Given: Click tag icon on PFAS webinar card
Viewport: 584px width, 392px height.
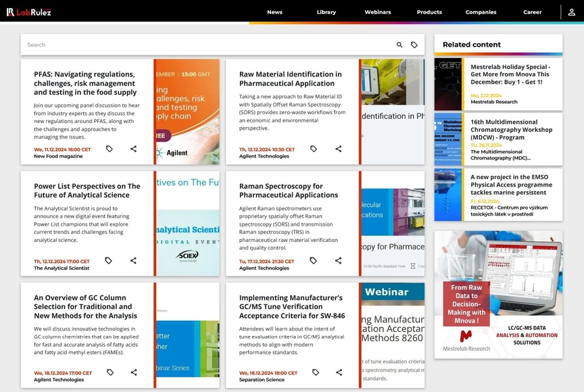Looking at the screenshot, I should click(x=109, y=149).
